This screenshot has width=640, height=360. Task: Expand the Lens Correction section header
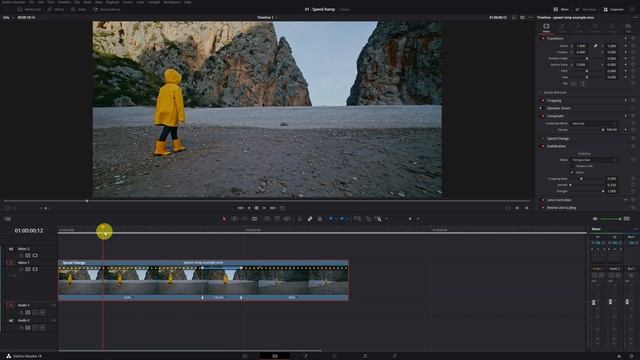[x=559, y=200]
